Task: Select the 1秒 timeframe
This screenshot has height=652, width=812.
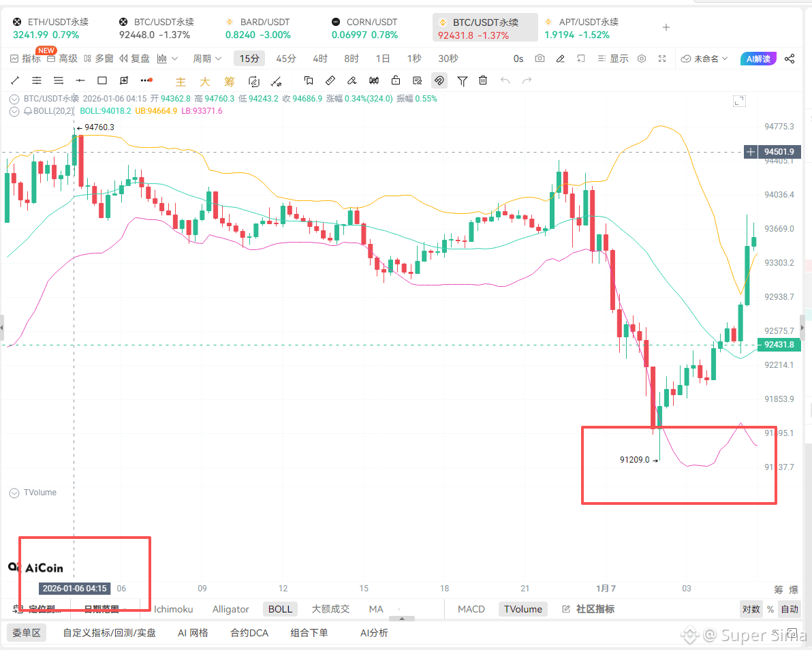Action: [413, 59]
